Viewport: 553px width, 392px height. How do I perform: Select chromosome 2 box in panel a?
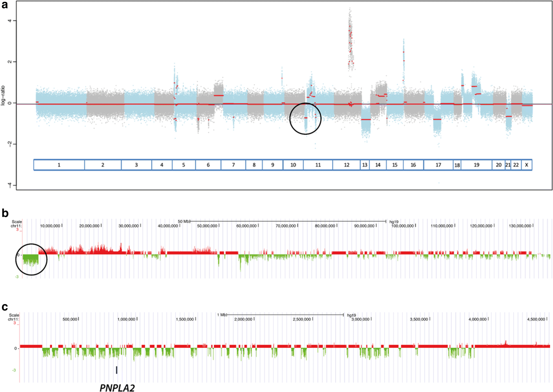(103, 165)
